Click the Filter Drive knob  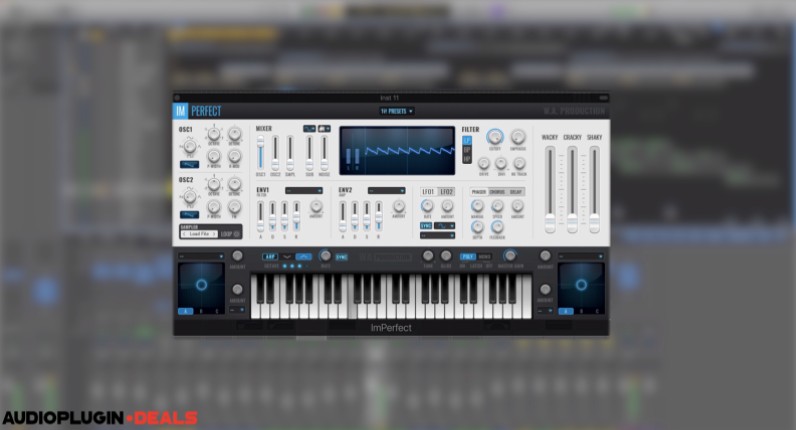pyautogui.click(x=484, y=163)
